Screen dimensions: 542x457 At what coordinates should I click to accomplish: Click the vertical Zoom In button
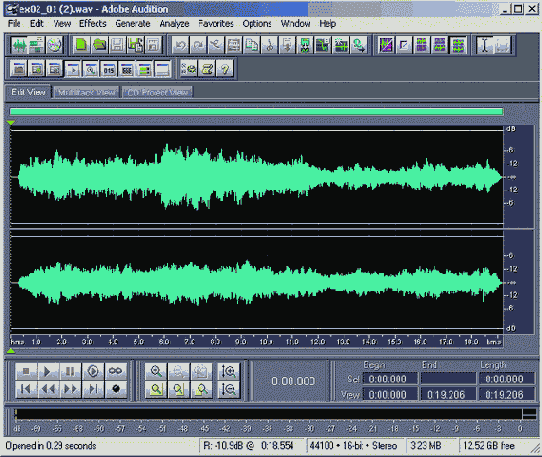tap(229, 371)
